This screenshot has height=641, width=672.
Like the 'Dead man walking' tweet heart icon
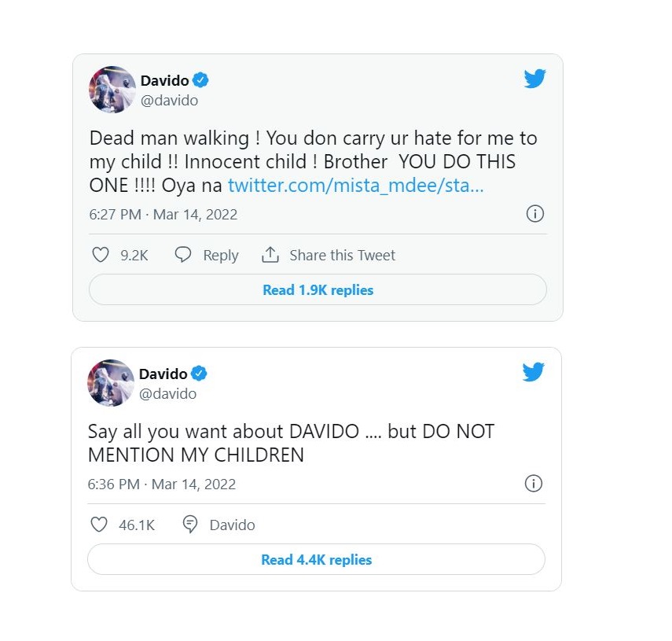[101, 255]
